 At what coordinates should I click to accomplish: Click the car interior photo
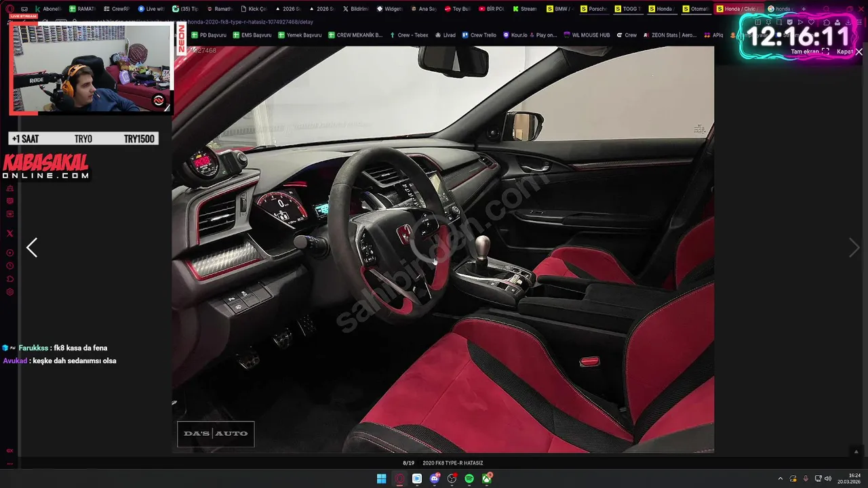(x=443, y=249)
